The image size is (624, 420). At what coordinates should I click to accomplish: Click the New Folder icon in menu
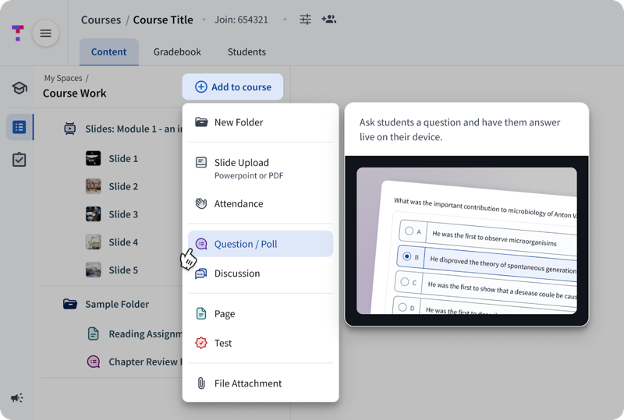click(201, 122)
